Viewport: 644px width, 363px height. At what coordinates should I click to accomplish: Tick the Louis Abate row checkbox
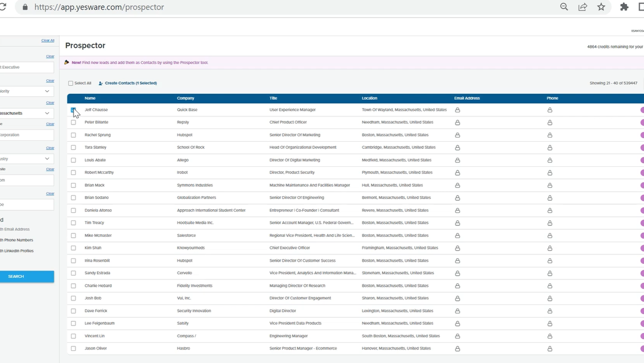pyautogui.click(x=74, y=160)
